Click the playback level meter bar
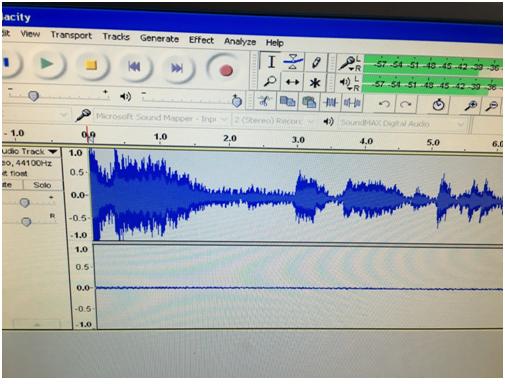Screen dimensions: 505x384 (x=432, y=84)
